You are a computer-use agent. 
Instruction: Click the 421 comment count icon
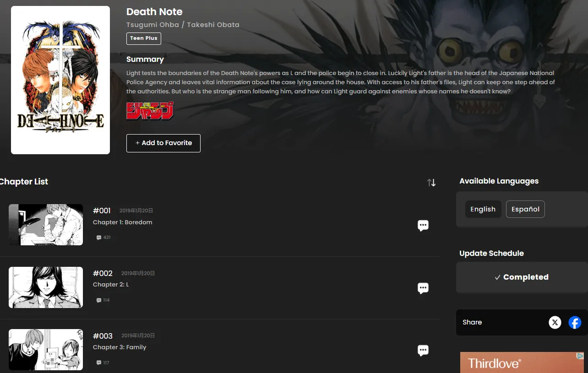(103, 238)
